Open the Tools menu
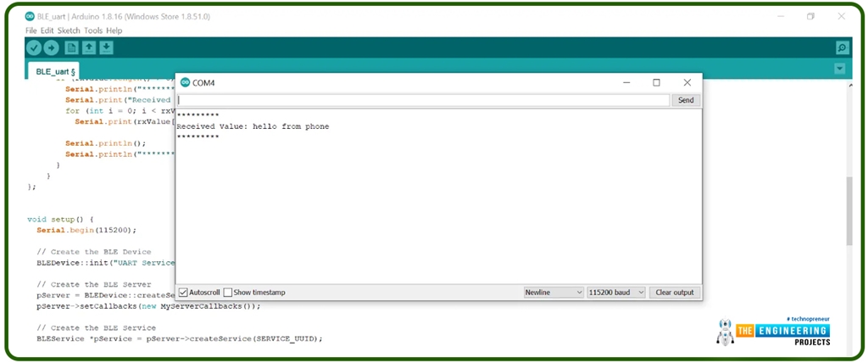Image resolution: width=868 pixels, height=363 pixels. [x=93, y=31]
